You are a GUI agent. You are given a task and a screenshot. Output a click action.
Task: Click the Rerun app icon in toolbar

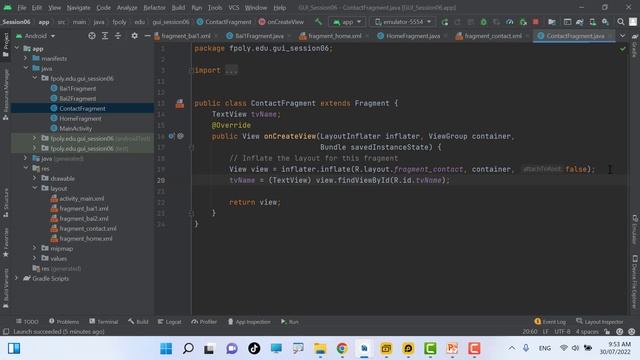pos(444,22)
